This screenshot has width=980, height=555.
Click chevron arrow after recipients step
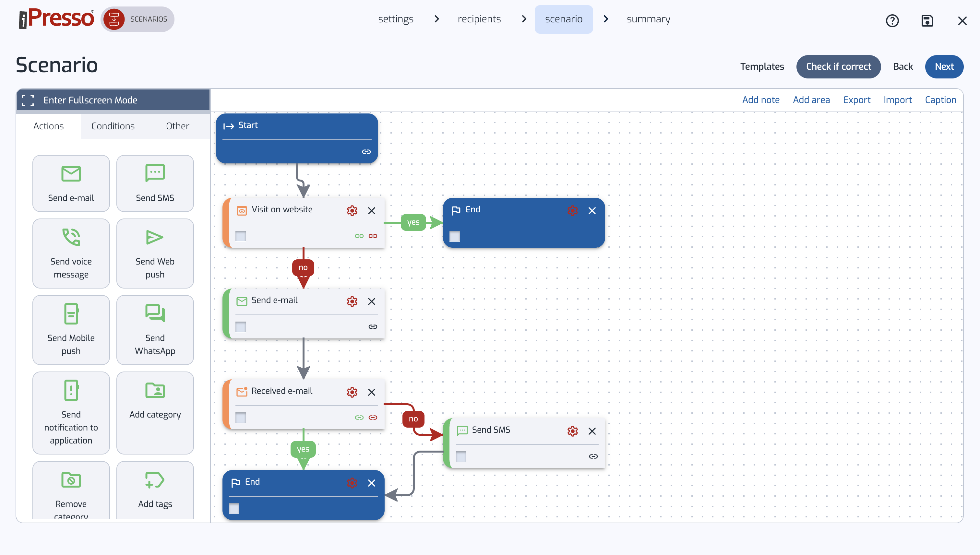(x=524, y=19)
